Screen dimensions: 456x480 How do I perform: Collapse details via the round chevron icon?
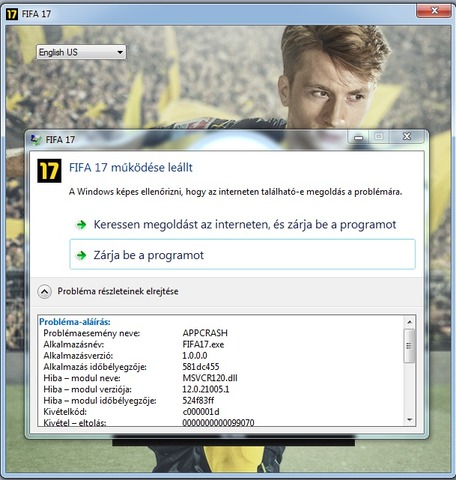44,292
